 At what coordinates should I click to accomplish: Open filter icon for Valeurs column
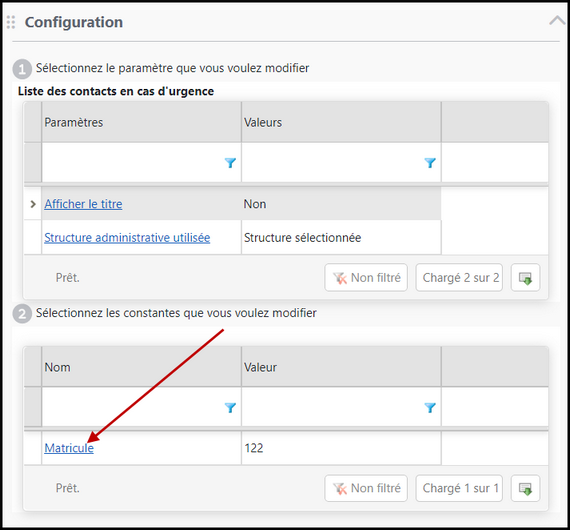point(430,163)
